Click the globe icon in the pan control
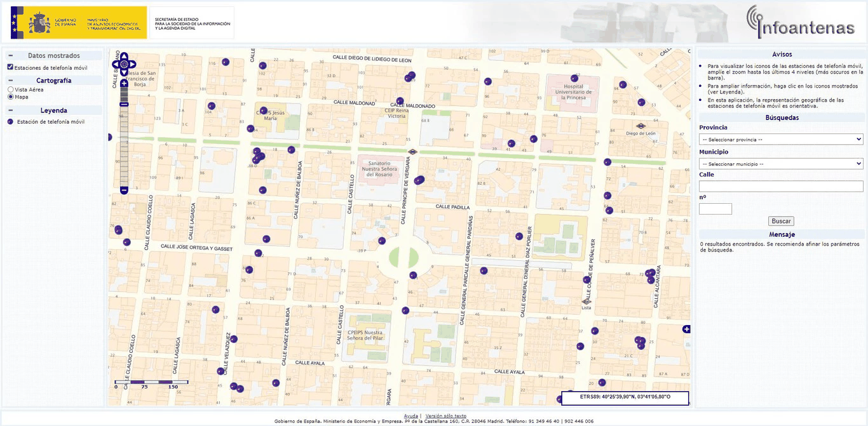This screenshot has width=868, height=426. (124, 64)
